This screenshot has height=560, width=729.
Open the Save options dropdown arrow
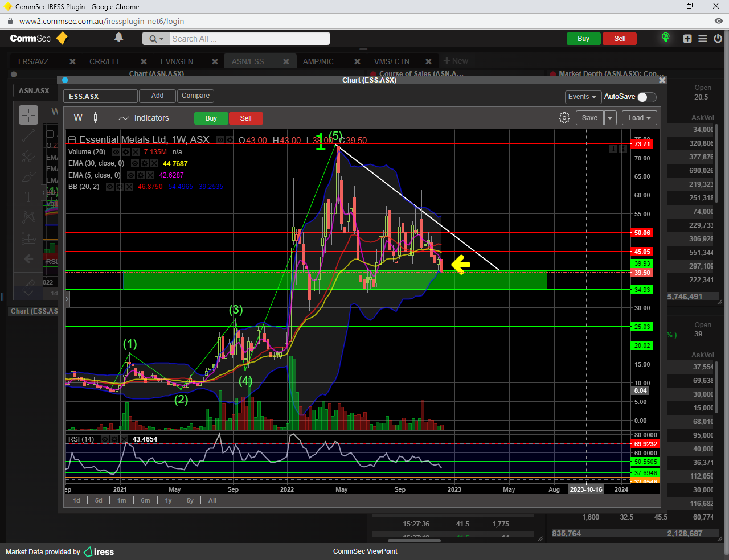tap(610, 118)
